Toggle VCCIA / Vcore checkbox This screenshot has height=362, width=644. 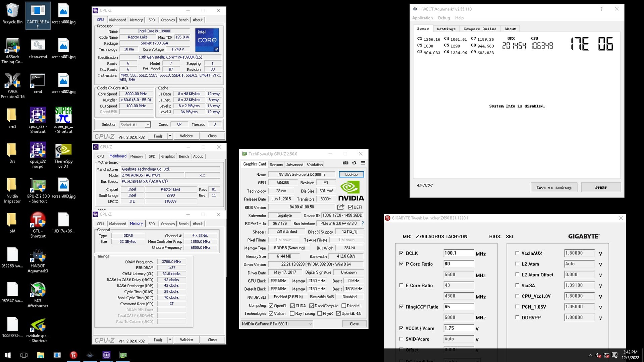tap(401, 328)
